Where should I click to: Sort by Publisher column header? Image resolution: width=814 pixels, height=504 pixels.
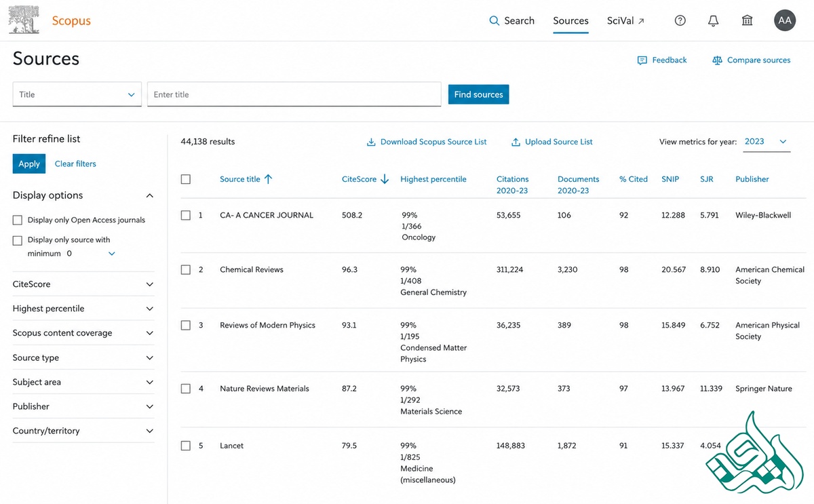[x=752, y=179]
